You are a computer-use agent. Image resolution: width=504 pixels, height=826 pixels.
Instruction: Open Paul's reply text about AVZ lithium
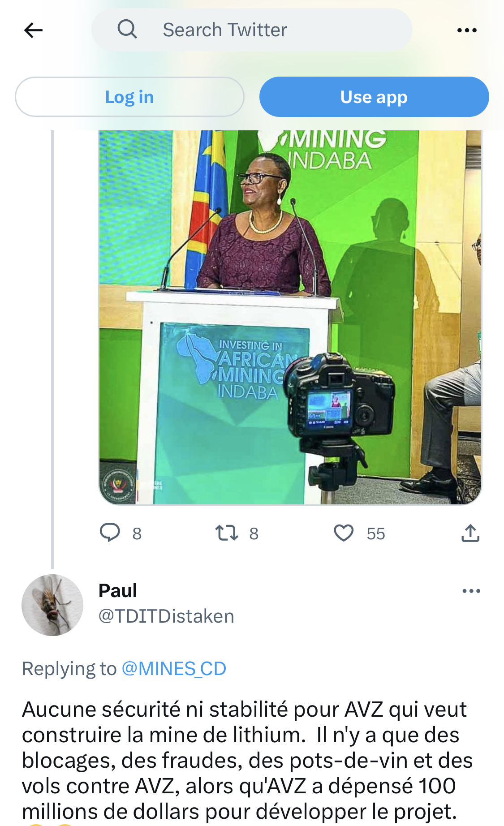pyautogui.click(x=246, y=760)
